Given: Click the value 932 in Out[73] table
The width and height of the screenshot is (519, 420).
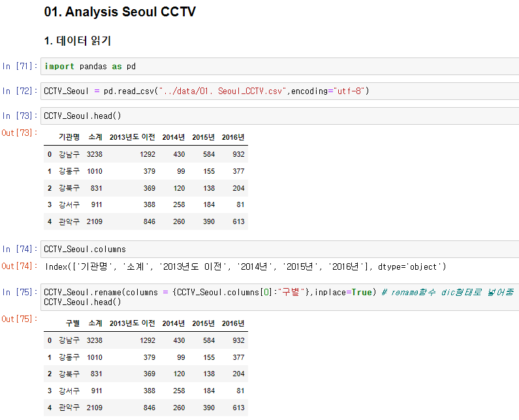Looking at the screenshot, I should [x=238, y=154].
